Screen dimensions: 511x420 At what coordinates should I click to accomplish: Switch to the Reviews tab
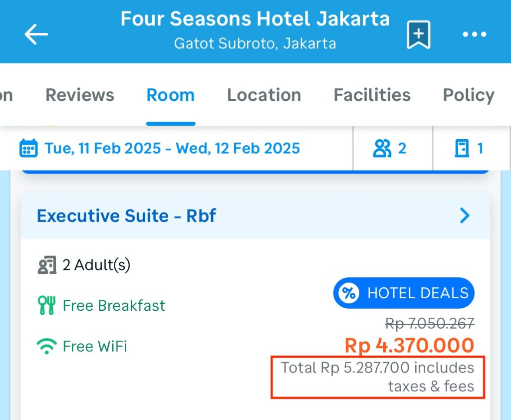[x=80, y=95]
